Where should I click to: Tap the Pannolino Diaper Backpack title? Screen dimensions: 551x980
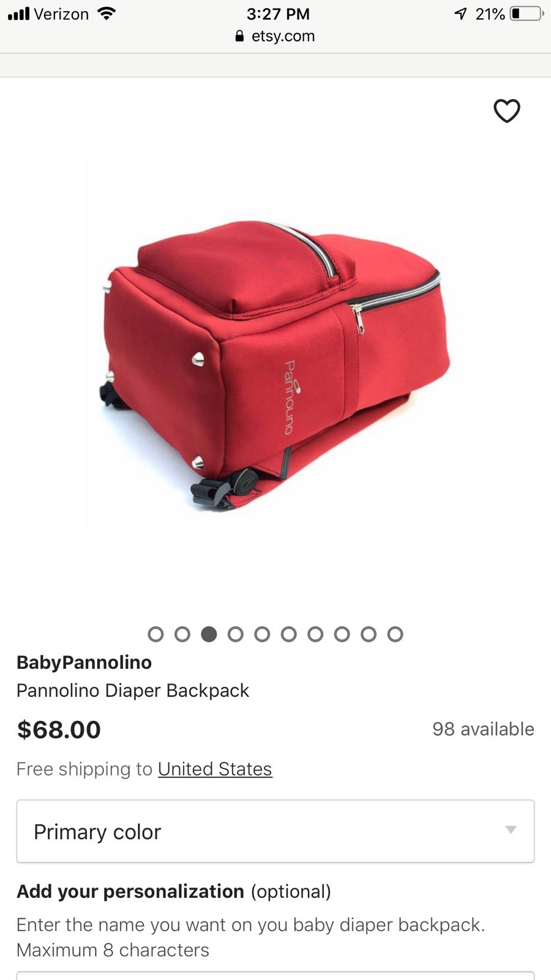133,690
